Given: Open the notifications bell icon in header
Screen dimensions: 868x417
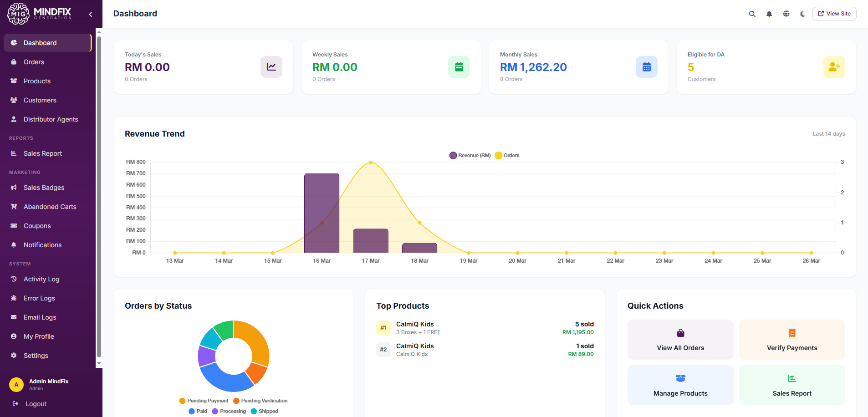Looking at the screenshot, I should coord(769,14).
